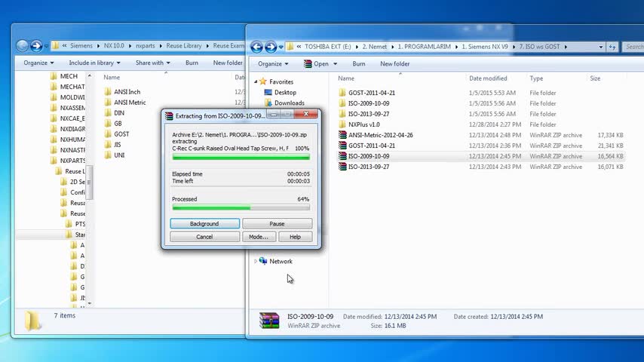The image size is (644, 362).
Task: Pause the extraction
Action: point(278,223)
